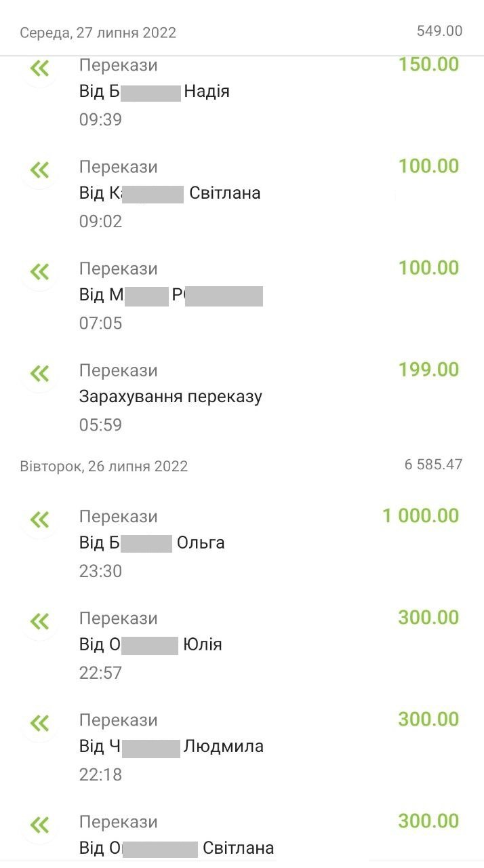Select the Вівторок, 26 липня 2022 date header
Screen dimensions: 484x868
104,467
